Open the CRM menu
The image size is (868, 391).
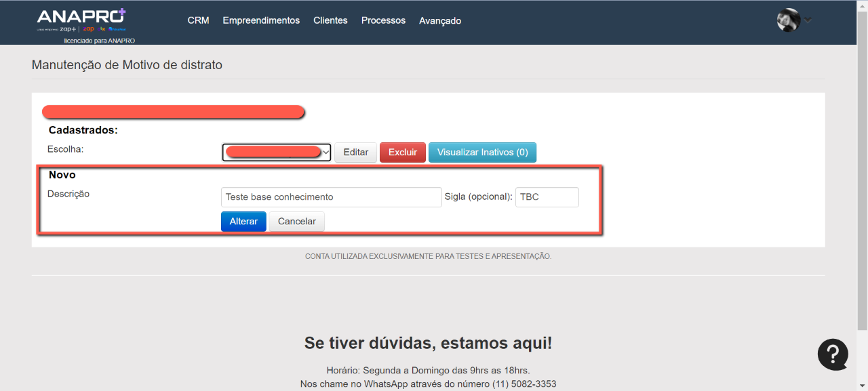pyautogui.click(x=198, y=20)
